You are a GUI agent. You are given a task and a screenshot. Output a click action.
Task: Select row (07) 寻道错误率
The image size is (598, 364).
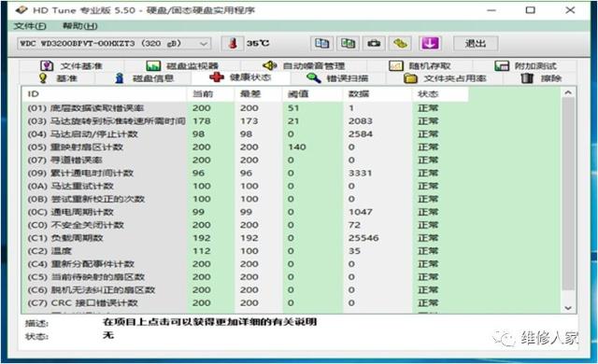(292, 160)
